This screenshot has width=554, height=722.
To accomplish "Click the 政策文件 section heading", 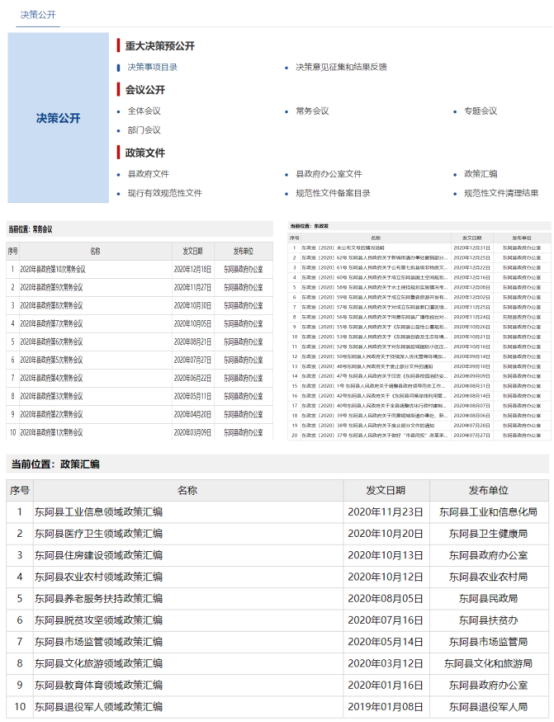I will click(x=145, y=153).
